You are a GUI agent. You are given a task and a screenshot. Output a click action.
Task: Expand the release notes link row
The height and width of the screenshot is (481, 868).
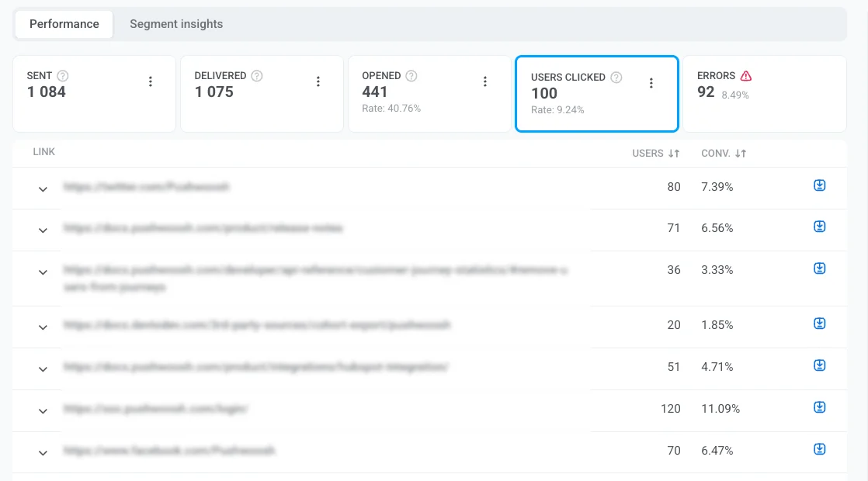pyautogui.click(x=43, y=230)
